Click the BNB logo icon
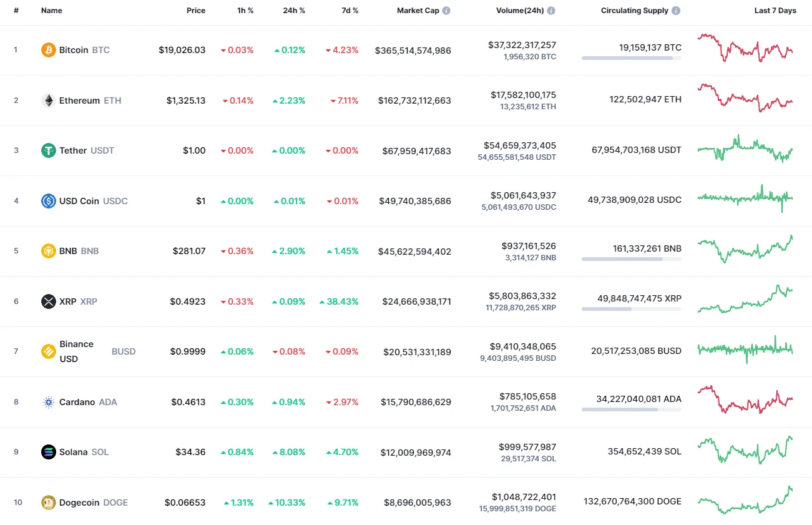The image size is (812, 525). click(48, 251)
